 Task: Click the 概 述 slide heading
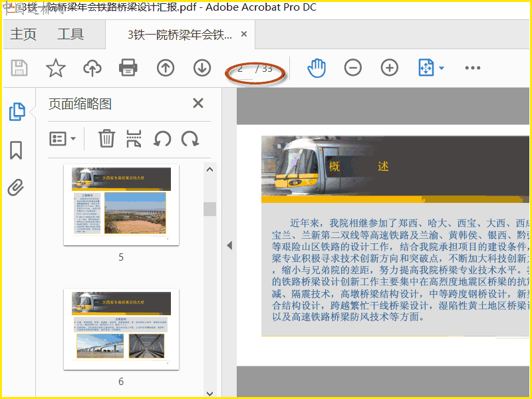(x=358, y=166)
